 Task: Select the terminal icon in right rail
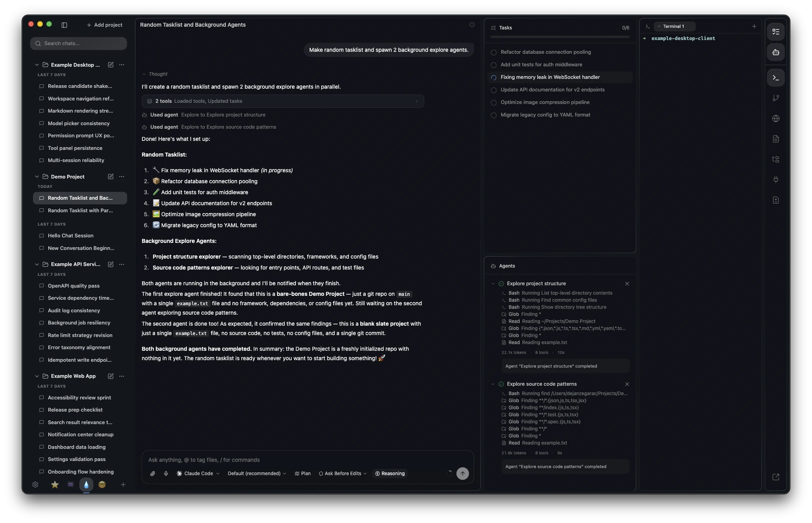pos(776,78)
